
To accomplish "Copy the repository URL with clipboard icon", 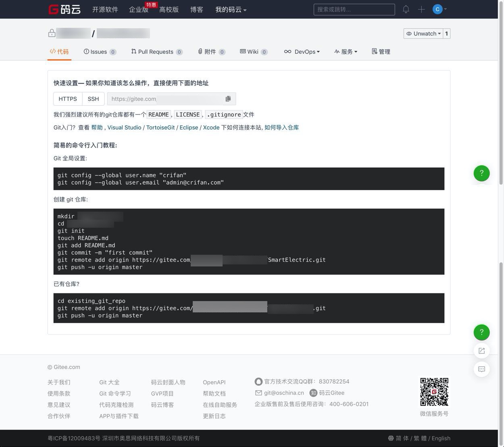I will point(228,99).
